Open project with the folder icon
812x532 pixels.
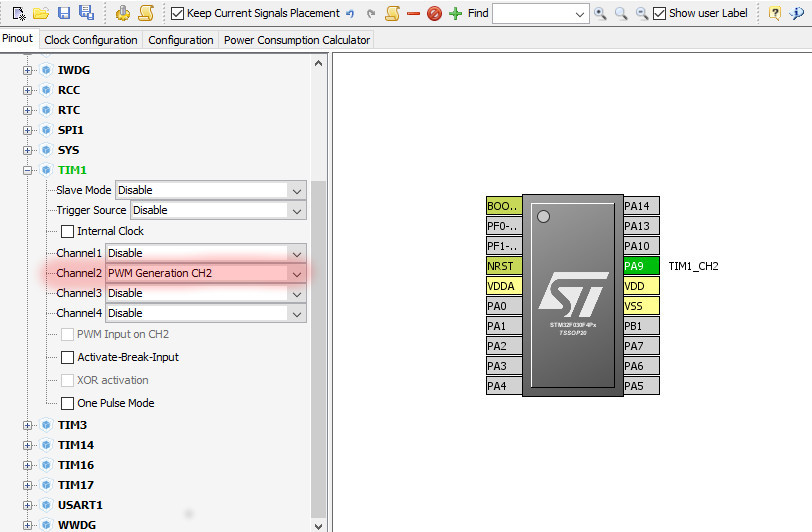(41, 13)
